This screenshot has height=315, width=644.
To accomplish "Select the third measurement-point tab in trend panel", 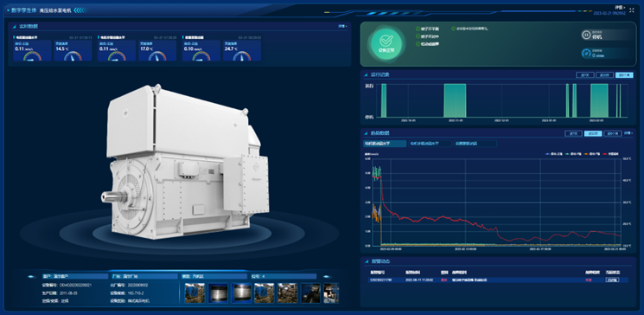I will [475, 144].
